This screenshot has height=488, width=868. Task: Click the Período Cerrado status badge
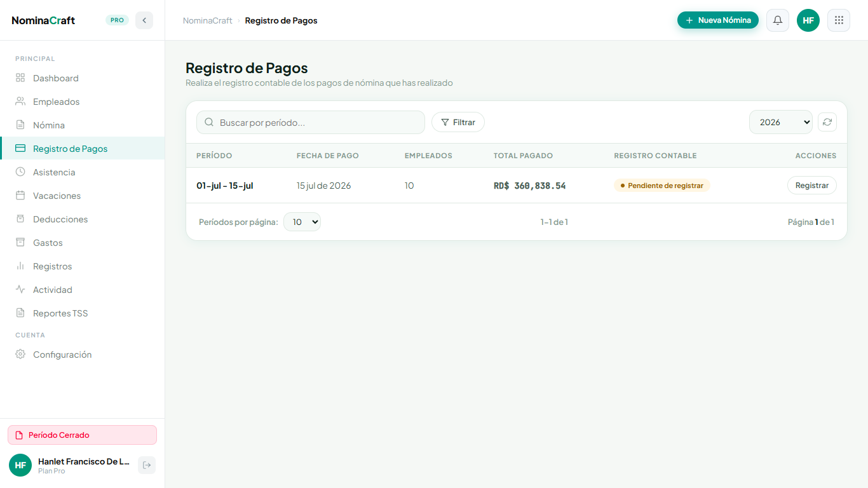(x=82, y=435)
